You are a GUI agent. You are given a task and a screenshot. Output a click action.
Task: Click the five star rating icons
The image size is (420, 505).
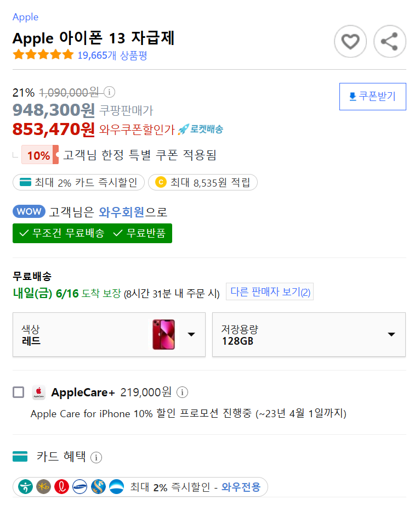[43, 54]
